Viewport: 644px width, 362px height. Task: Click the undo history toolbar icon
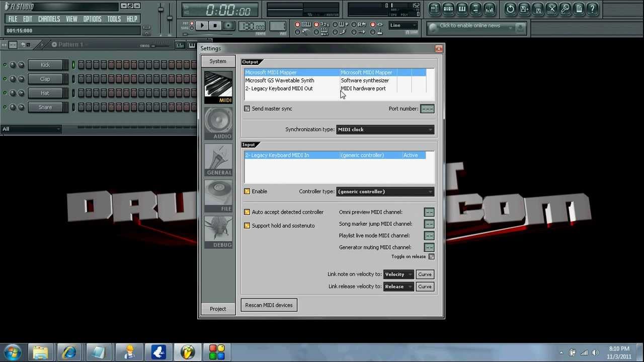pos(510,9)
